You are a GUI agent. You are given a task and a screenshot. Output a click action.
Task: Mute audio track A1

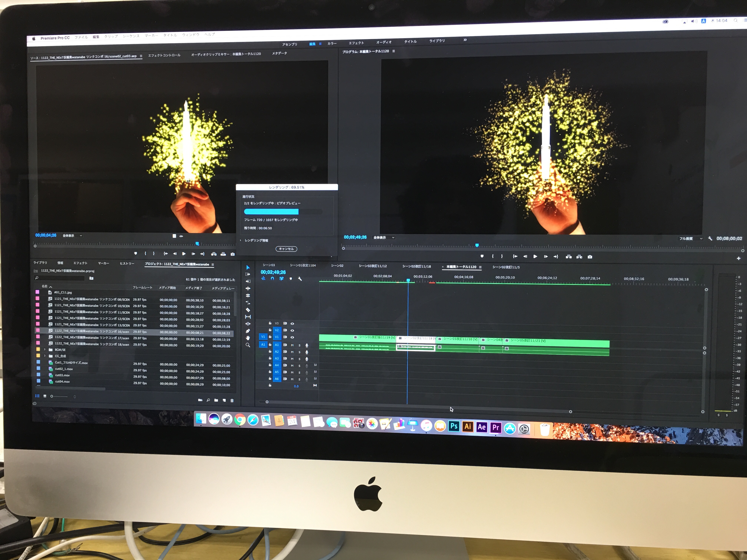pyautogui.click(x=292, y=345)
